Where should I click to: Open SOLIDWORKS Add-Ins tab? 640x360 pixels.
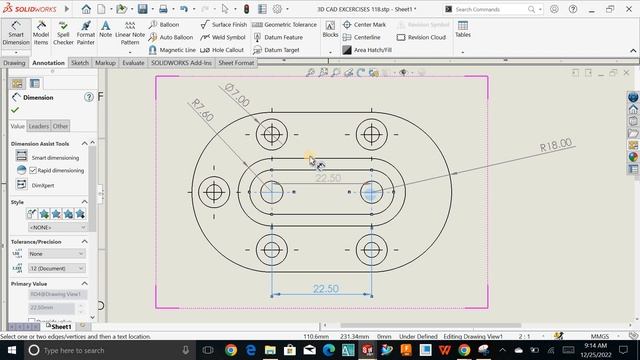[x=181, y=63]
